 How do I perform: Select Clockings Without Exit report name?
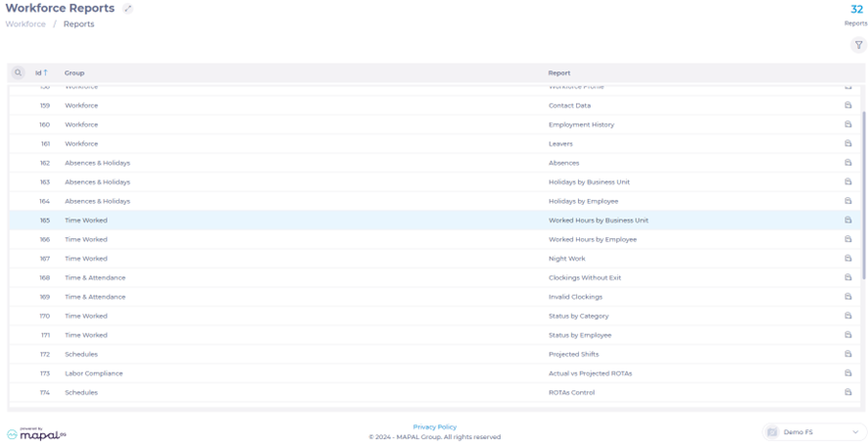pos(585,277)
